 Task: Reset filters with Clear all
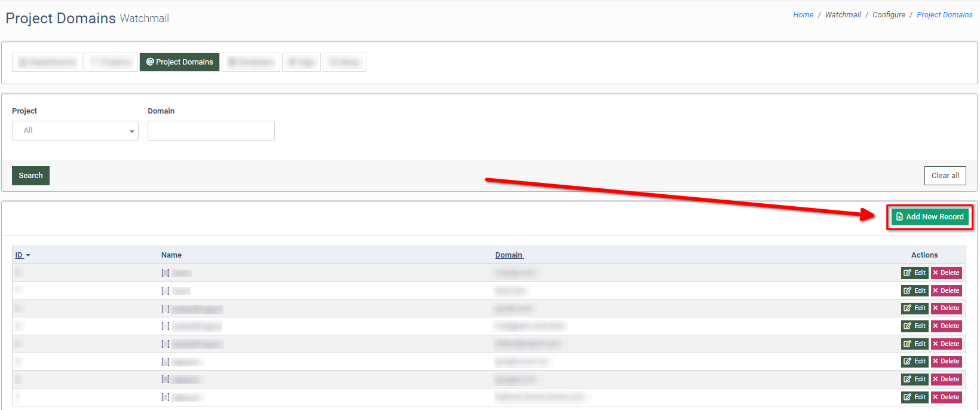click(945, 176)
